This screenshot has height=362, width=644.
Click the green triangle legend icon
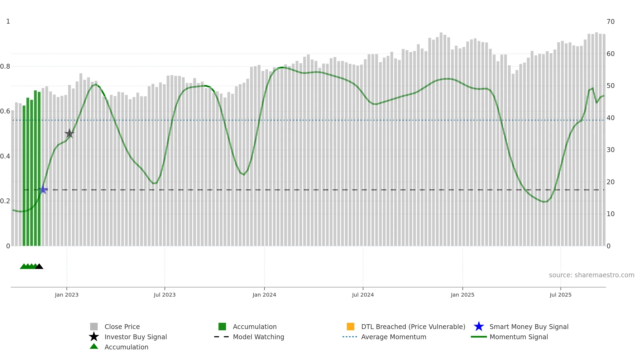tap(94, 346)
